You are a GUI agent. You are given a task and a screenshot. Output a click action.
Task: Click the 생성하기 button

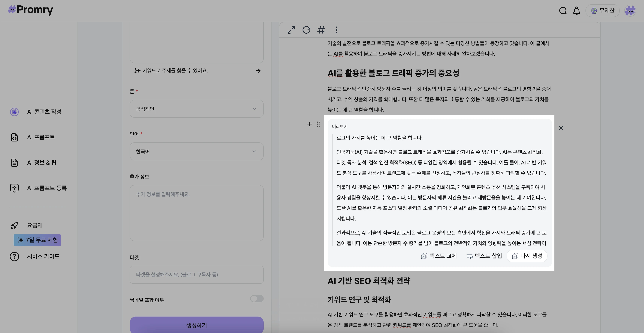click(197, 325)
